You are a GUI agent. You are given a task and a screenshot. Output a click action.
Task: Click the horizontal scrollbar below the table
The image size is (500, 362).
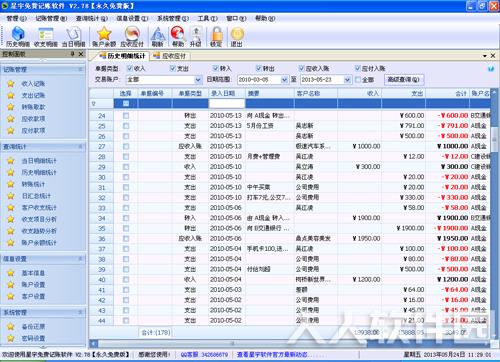coord(290,343)
